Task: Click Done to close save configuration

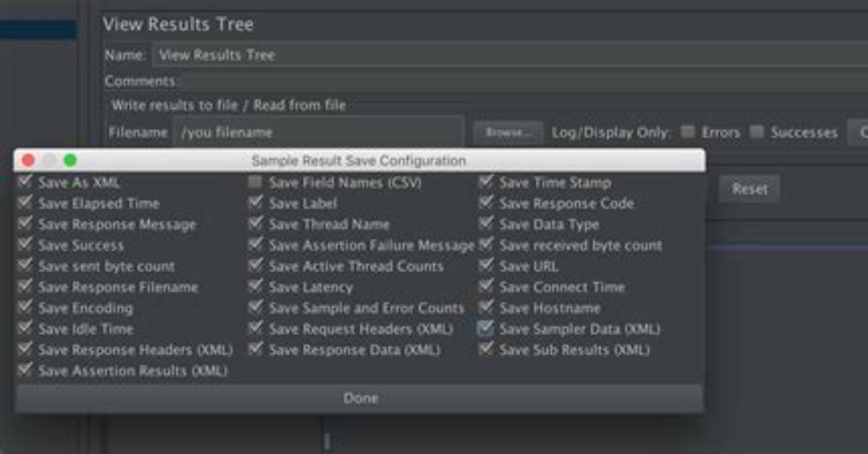Action: [x=359, y=398]
